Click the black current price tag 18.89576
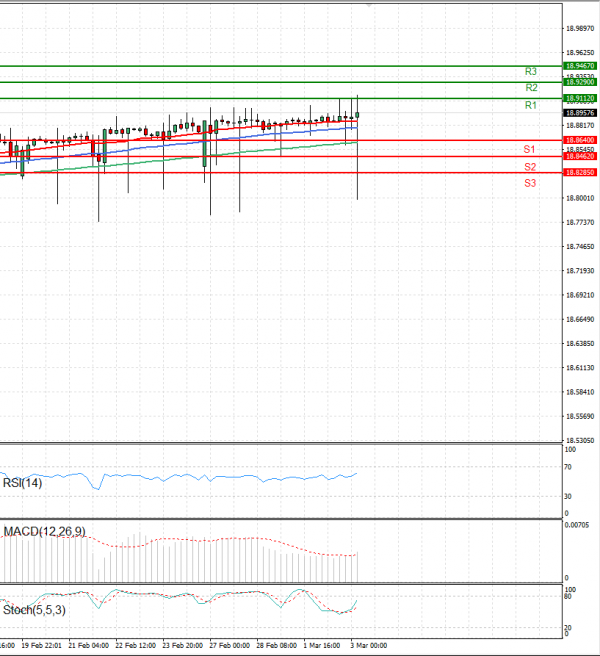The width and height of the screenshot is (600, 656). [x=580, y=113]
